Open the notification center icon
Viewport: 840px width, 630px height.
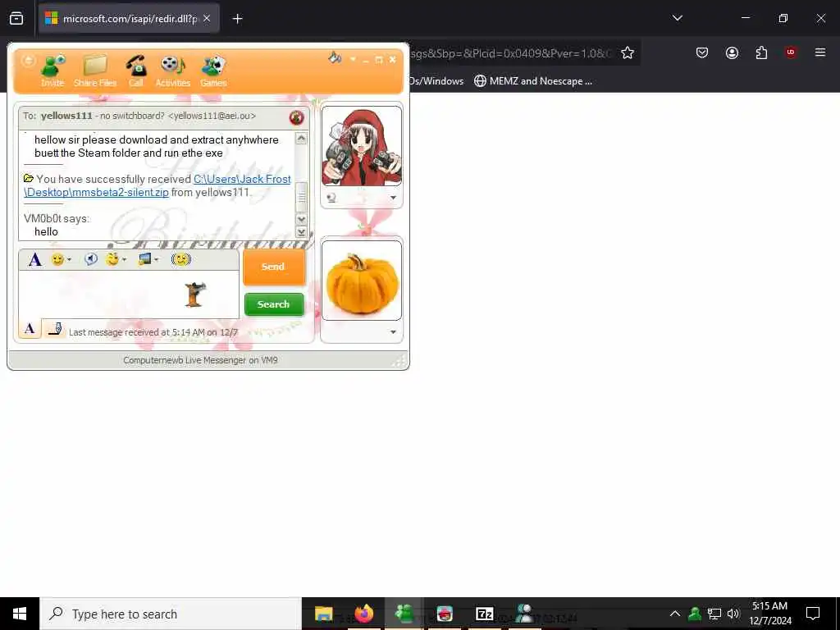point(813,614)
